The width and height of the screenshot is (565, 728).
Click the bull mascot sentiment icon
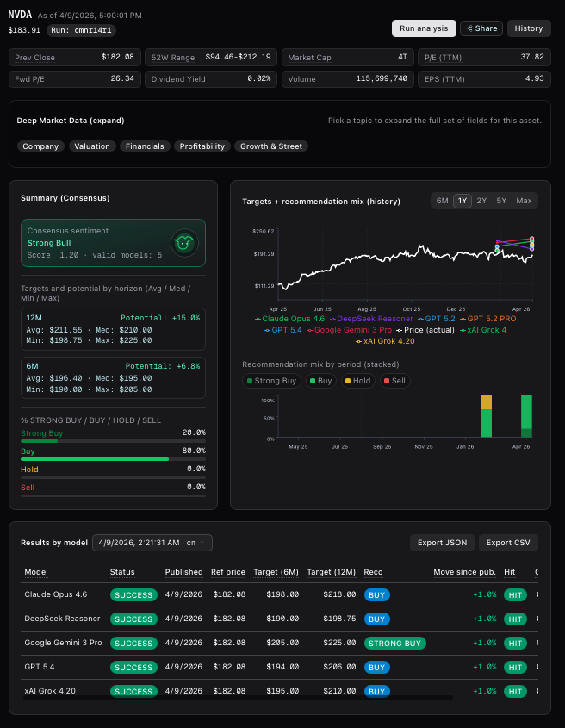(x=184, y=243)
